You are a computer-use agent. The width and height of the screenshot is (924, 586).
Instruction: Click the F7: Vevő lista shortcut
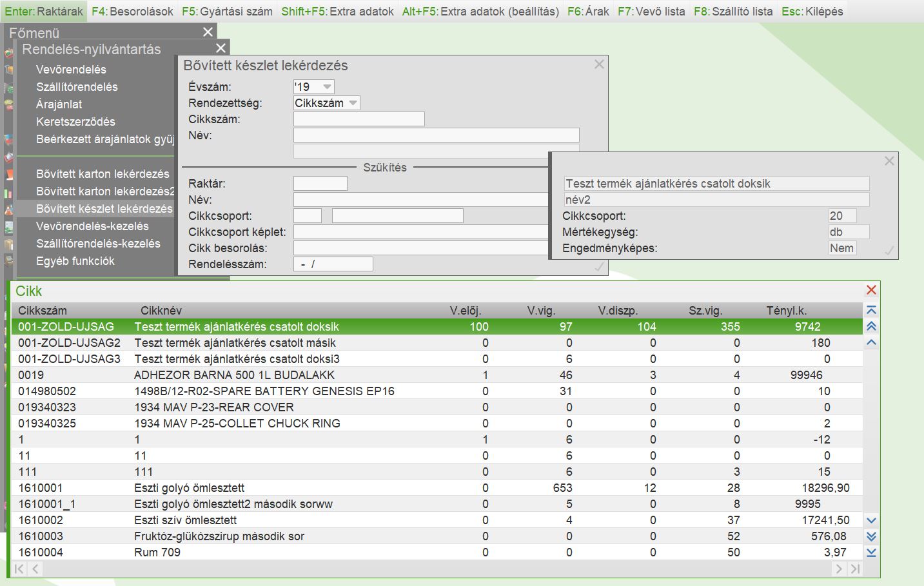(x=651, y=12)
